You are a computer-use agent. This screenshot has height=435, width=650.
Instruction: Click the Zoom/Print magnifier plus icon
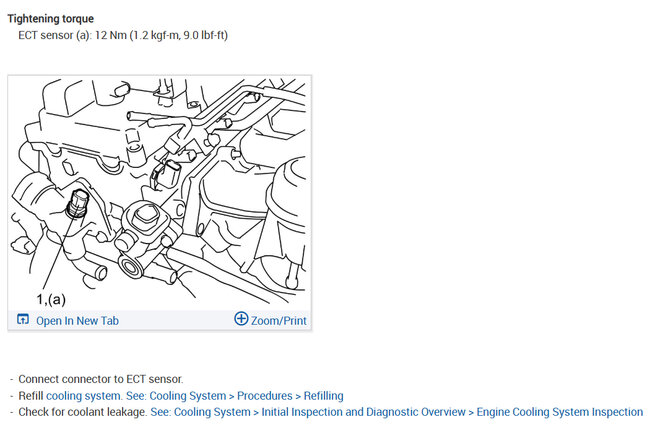241,319
